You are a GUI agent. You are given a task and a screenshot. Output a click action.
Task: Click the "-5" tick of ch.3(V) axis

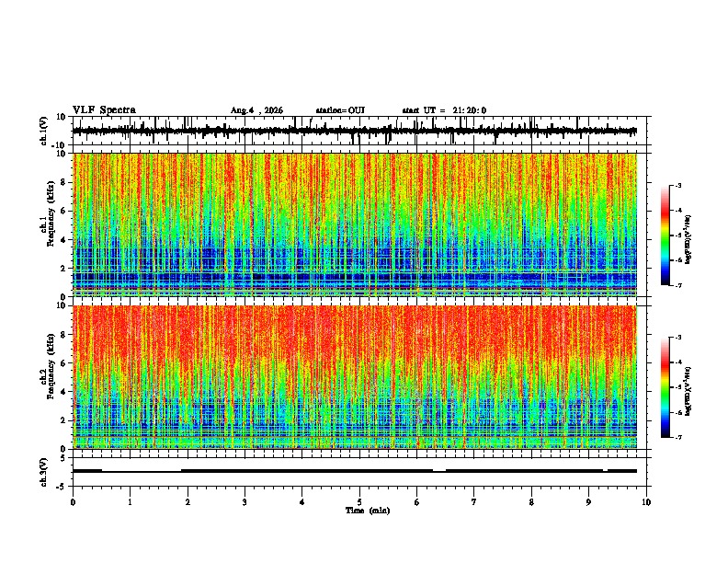[63, 486]
